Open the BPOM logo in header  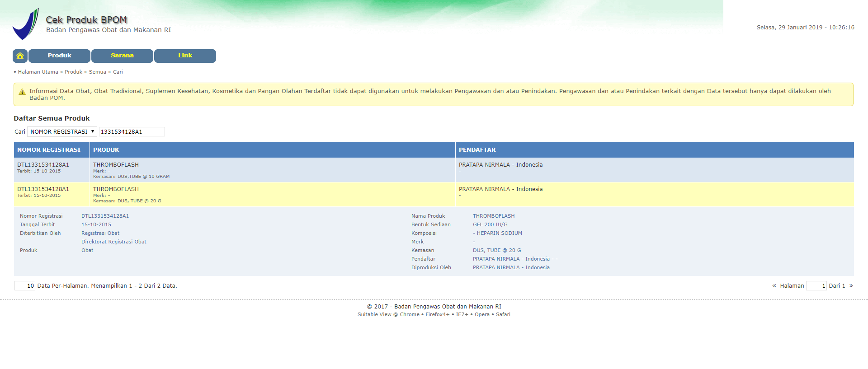point(26,24)
